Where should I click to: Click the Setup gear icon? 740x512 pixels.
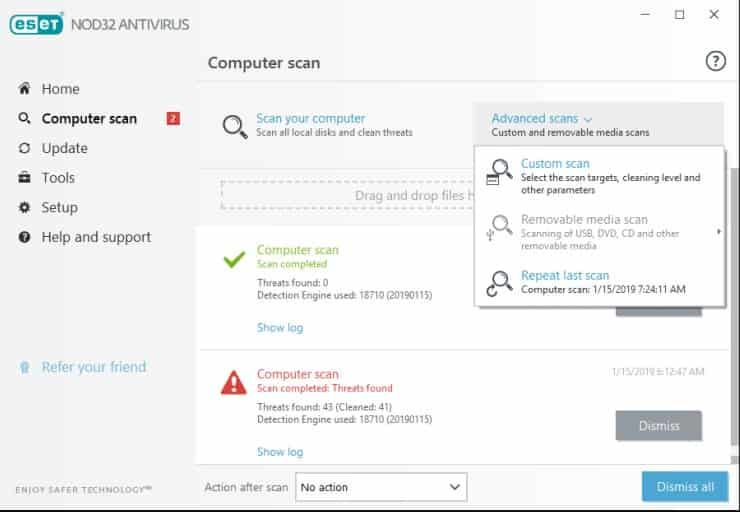[x=24, y=207]
